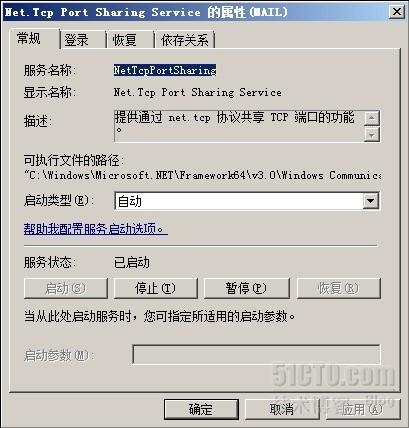Cancel with the 取消 button
This screenshot has width=409, height=428.
[x=282, y=409]
